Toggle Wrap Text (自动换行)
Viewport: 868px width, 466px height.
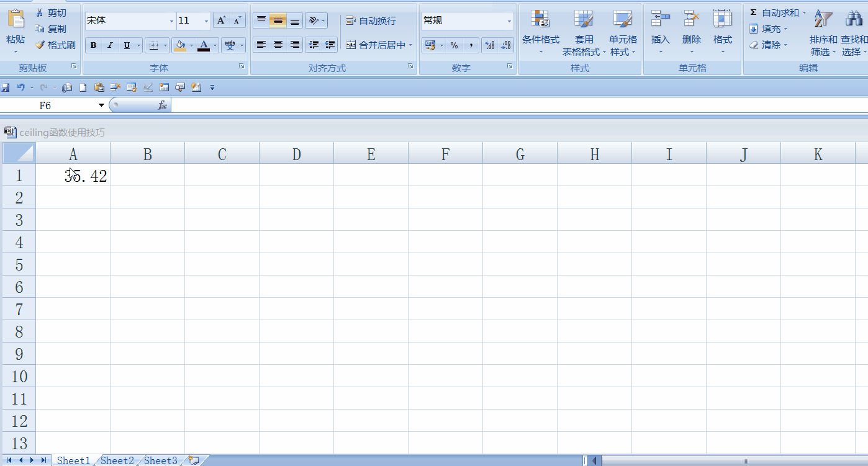click(371, 21)
